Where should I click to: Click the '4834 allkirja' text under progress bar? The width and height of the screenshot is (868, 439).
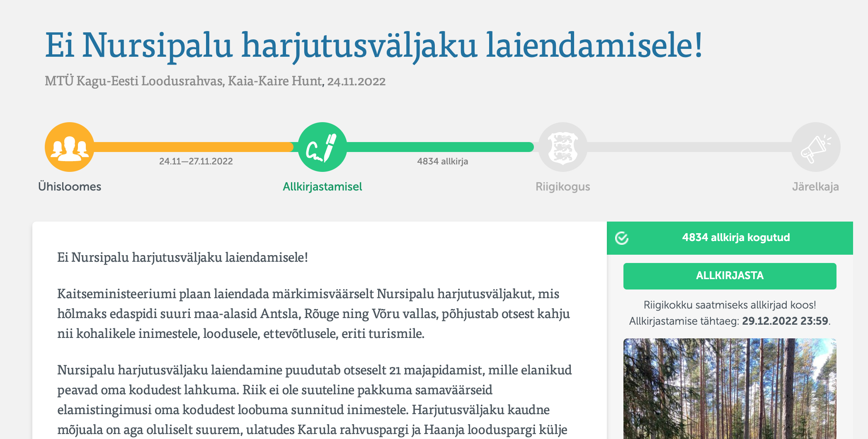coord(443,161)
